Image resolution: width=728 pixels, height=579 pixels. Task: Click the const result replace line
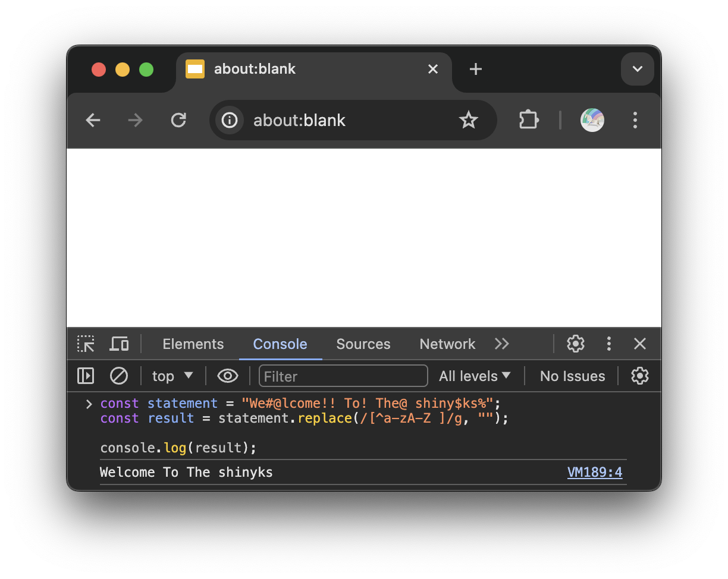coord(305,418)
